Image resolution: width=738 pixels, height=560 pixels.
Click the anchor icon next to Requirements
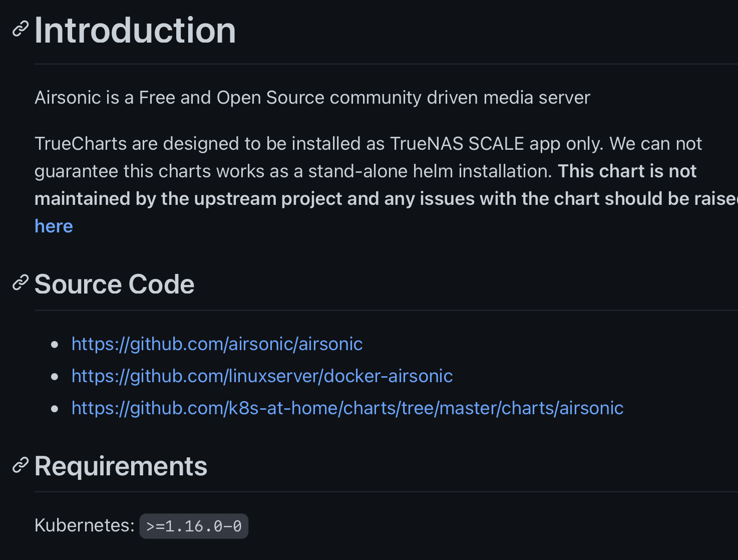click(20, 465)
